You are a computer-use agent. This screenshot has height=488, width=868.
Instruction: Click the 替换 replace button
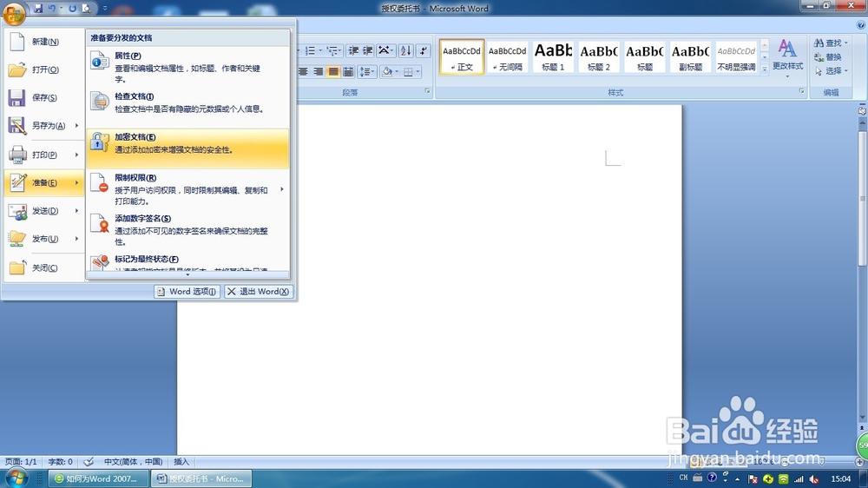pyautogui.click(x=828, y=57)
